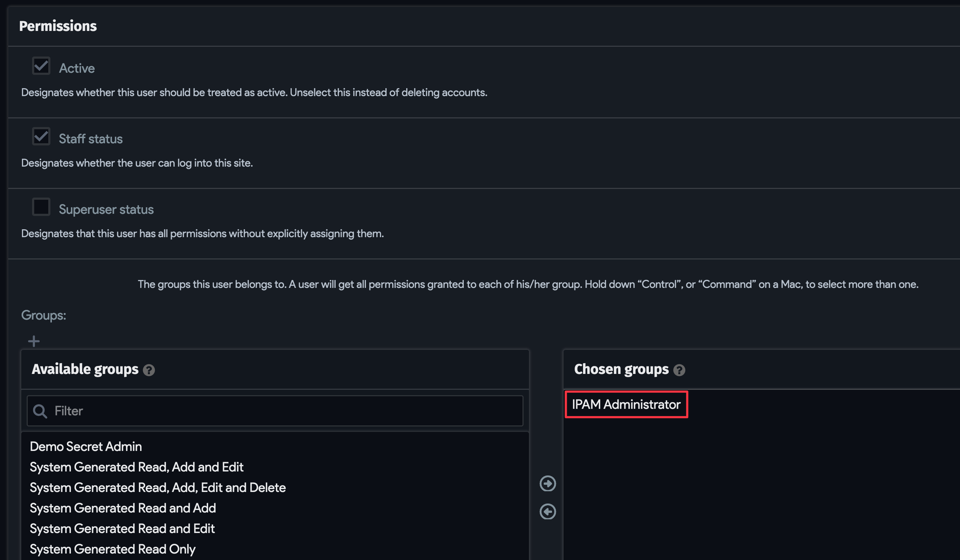Select the System Generated Read Only group
960x560 pixels.
tap(113, 549)
